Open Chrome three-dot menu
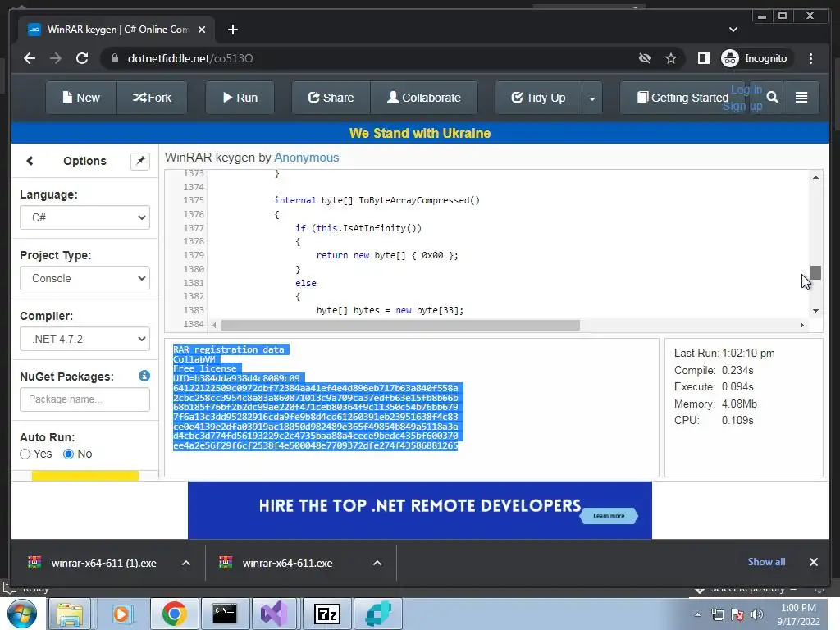Viewport: 840px width, 630px height. 810,58
